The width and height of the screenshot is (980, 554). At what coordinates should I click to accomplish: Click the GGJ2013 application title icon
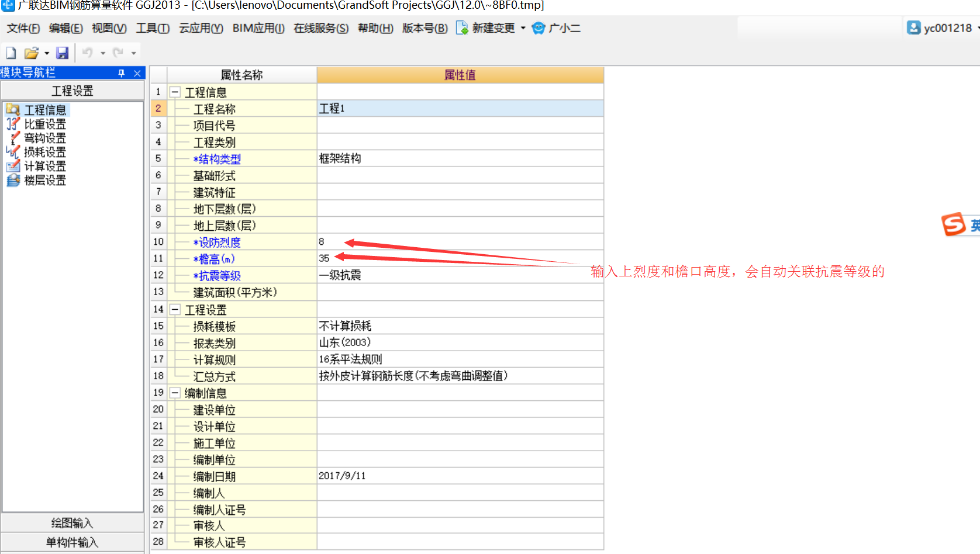8,6
